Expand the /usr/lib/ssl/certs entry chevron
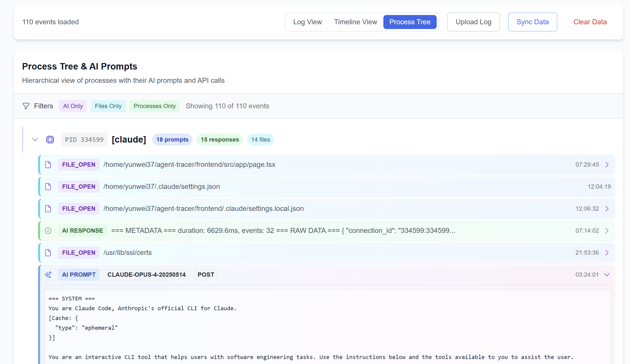 click(607, 253)
